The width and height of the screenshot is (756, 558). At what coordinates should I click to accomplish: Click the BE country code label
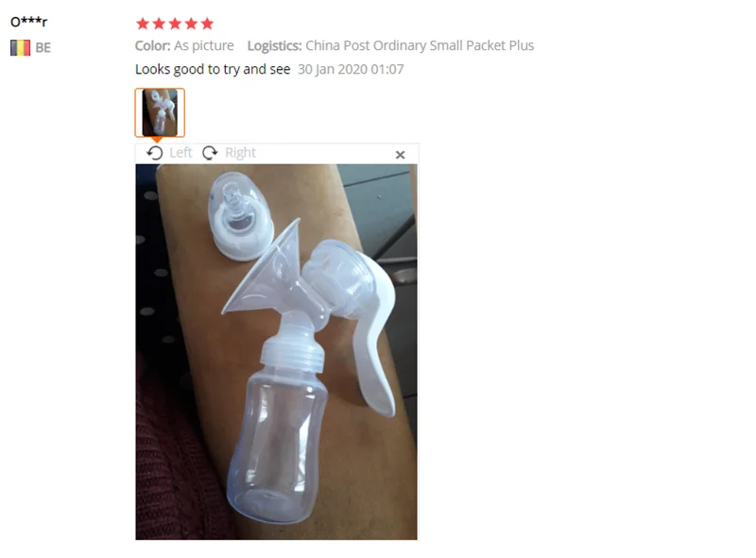point(43,48)
